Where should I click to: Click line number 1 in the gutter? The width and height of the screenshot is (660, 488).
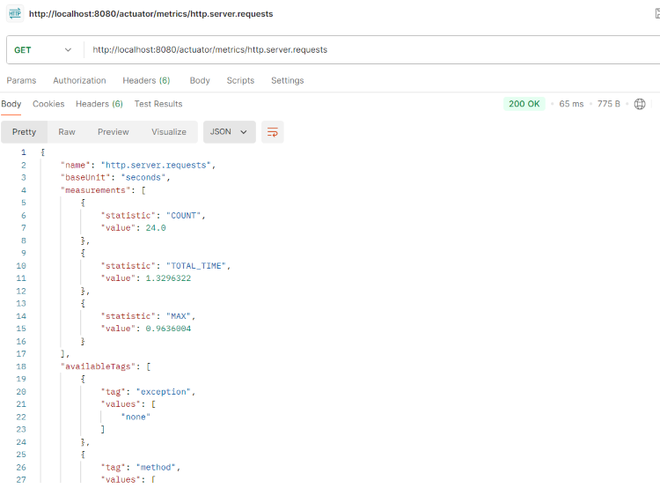click(24, 152)
